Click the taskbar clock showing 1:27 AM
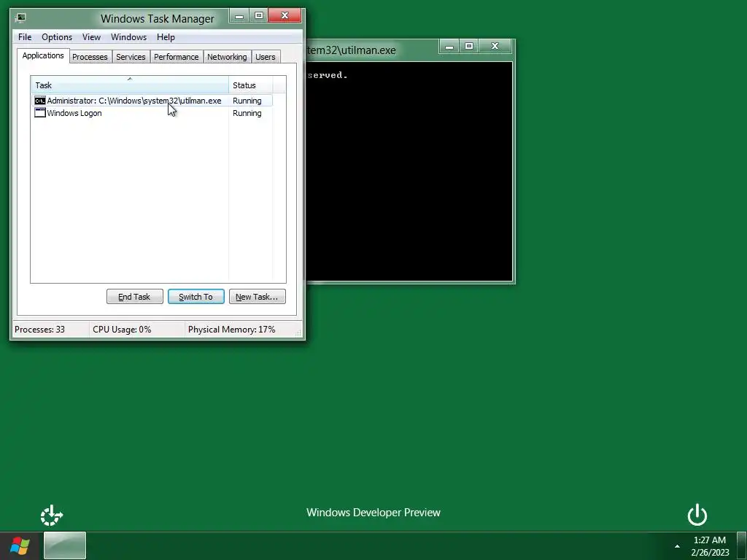 tap(710, 546)
